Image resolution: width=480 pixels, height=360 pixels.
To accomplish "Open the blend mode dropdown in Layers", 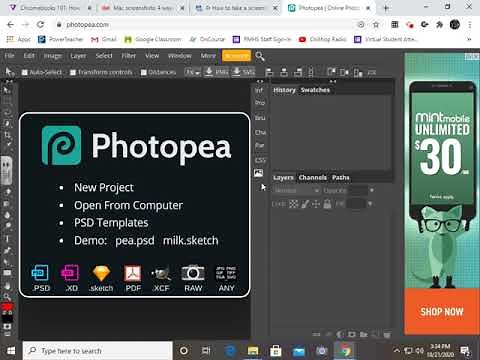I will pos(296,191).
